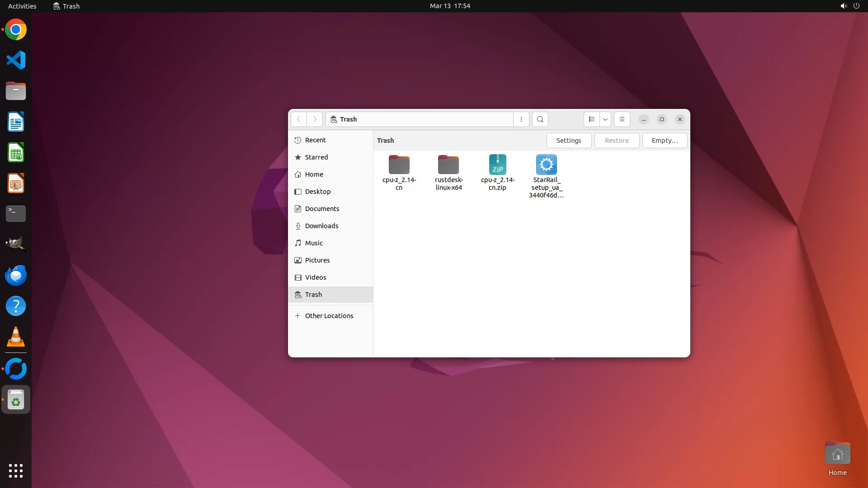Toggle list view icon in toolbar

591,119
